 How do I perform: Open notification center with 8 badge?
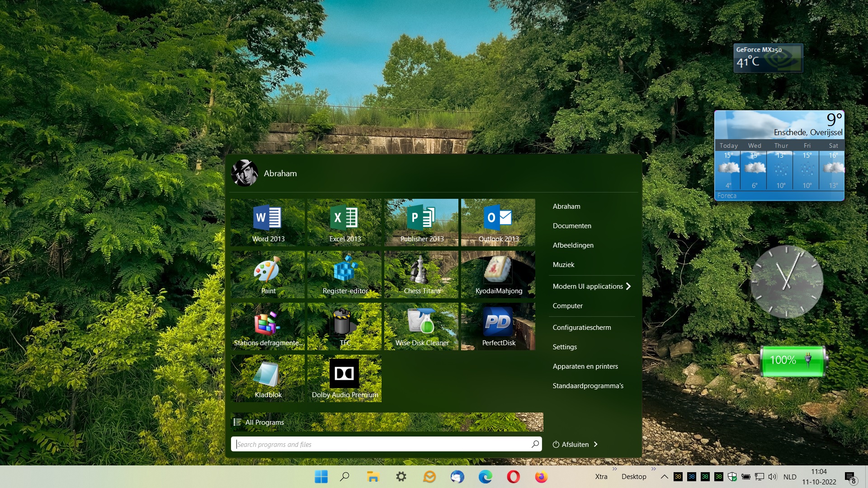coord(850,478)
